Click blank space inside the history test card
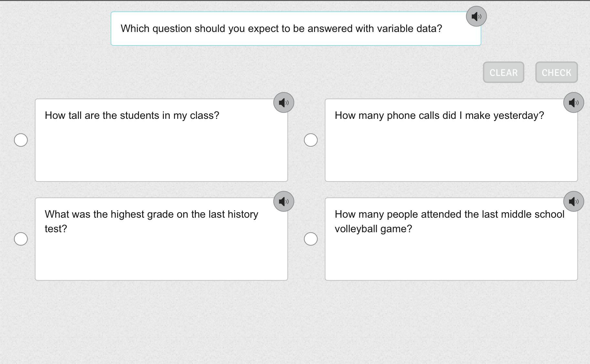590x364 pixels. point(162,258)
